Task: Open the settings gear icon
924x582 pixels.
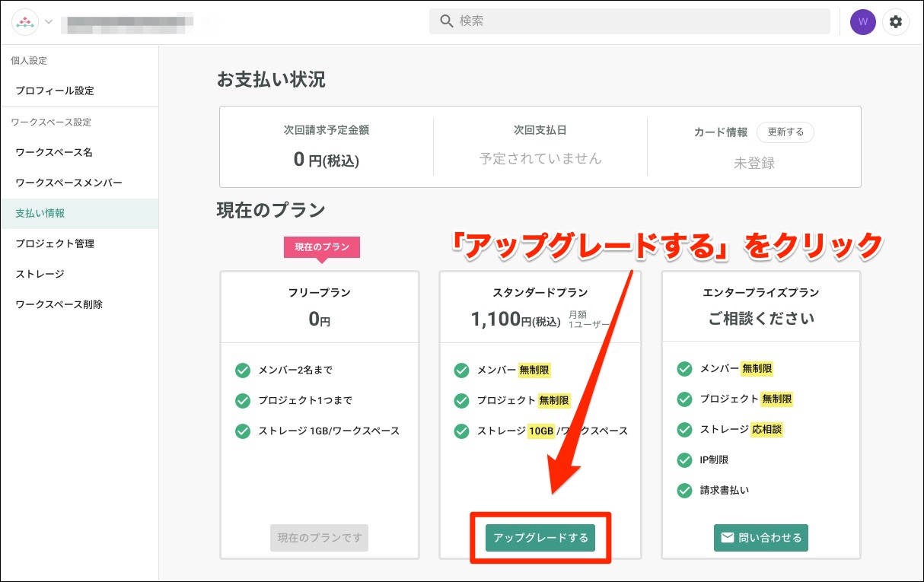Action: [x=896, y=22]
